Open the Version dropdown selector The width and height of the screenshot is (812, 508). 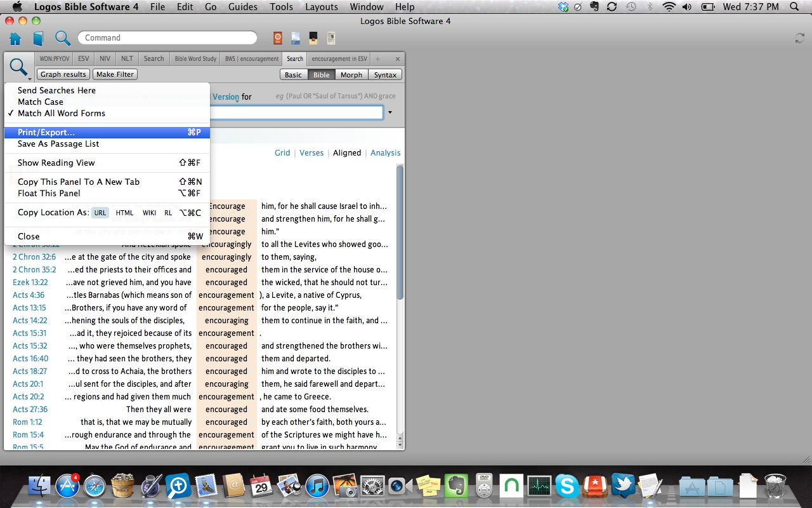pyautogui.click(x=226, y=97)
